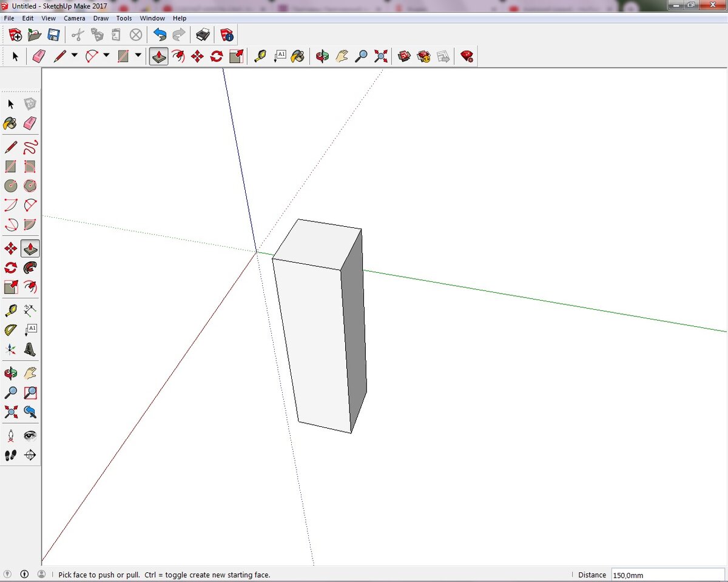This screenshot has width=728, height=582.
Task: Click the Erase (circled X) icon
Action: (x=136, y=35)
